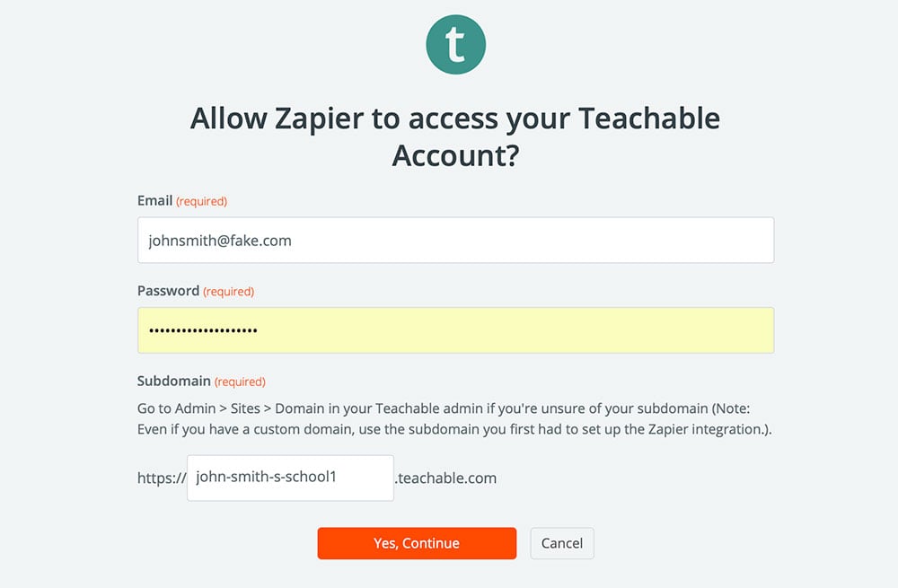Click the masked password dots
This screenshot has height=588, width=898.
tap(203, 331)
